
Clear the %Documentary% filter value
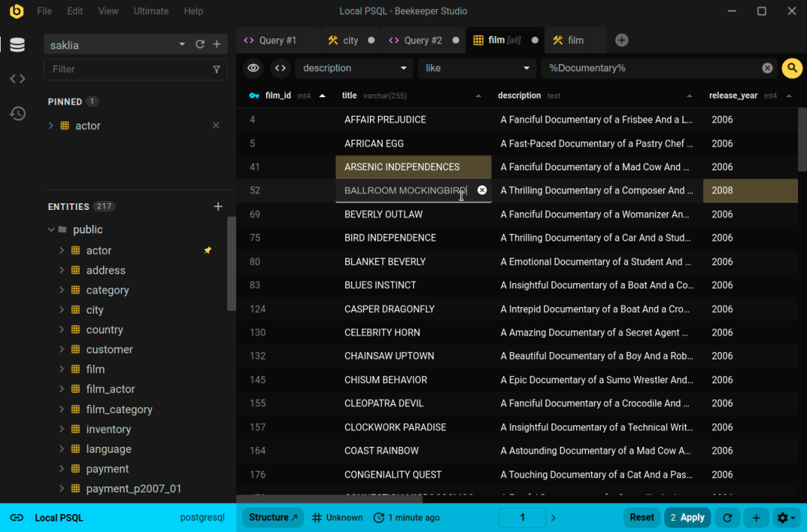click(767, 68)
